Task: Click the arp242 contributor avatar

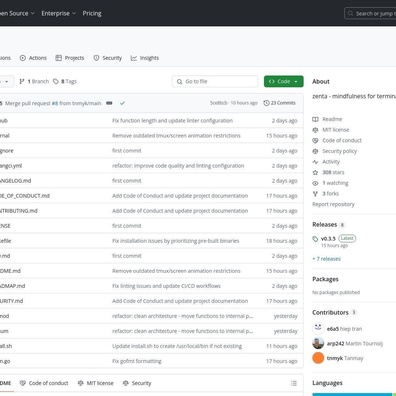Action: tap(318, 343)
